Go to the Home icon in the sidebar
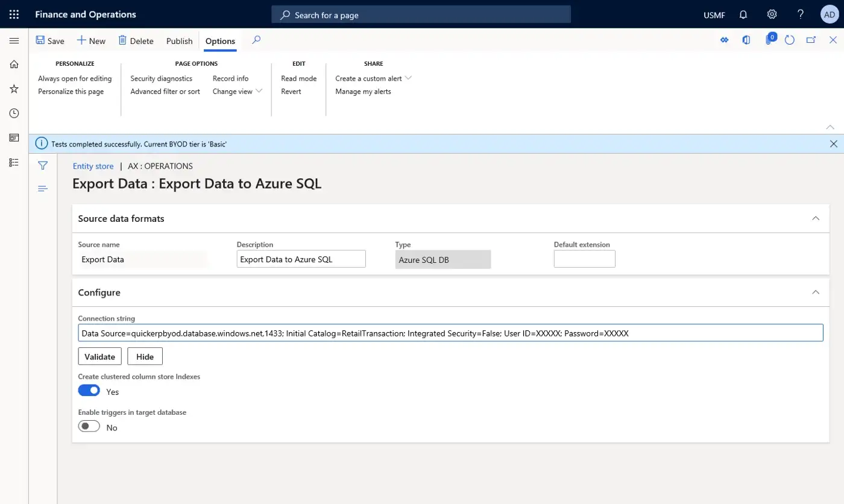 tap(14, 65)
